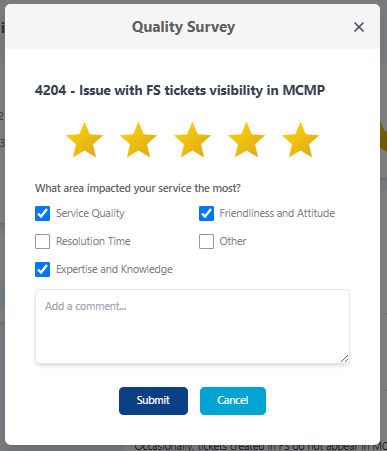
Task: Submit the quality survey
Action: [x=153, y=401]
